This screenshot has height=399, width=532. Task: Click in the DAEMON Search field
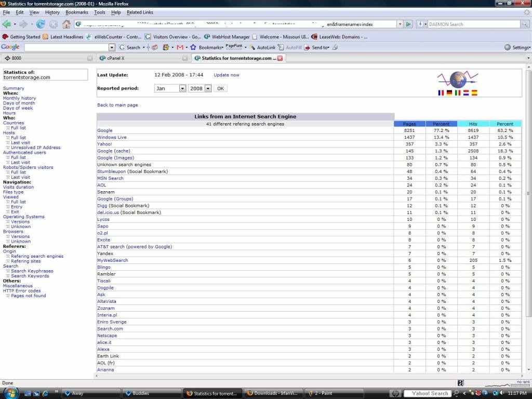(x=473, y=24)
